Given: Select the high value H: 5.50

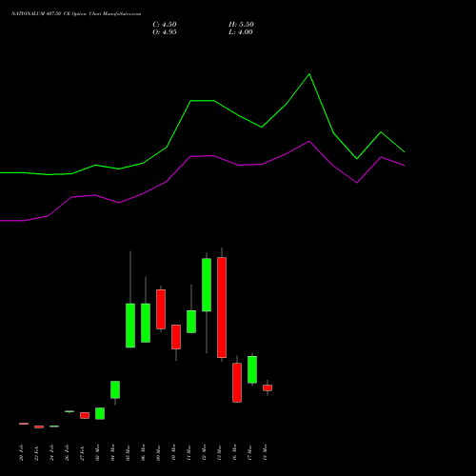Looking at the screenshot, I should coord(241,25).
